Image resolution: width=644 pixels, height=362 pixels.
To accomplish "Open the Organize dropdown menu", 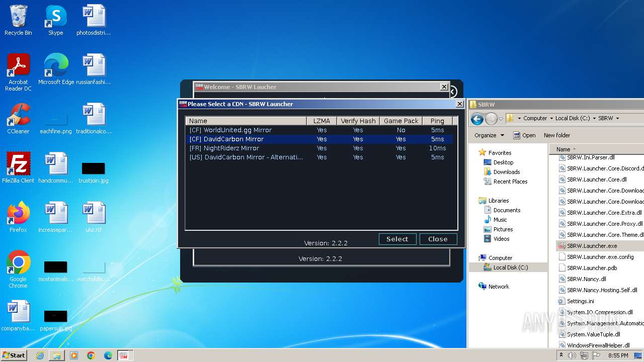I will (489, 135).
